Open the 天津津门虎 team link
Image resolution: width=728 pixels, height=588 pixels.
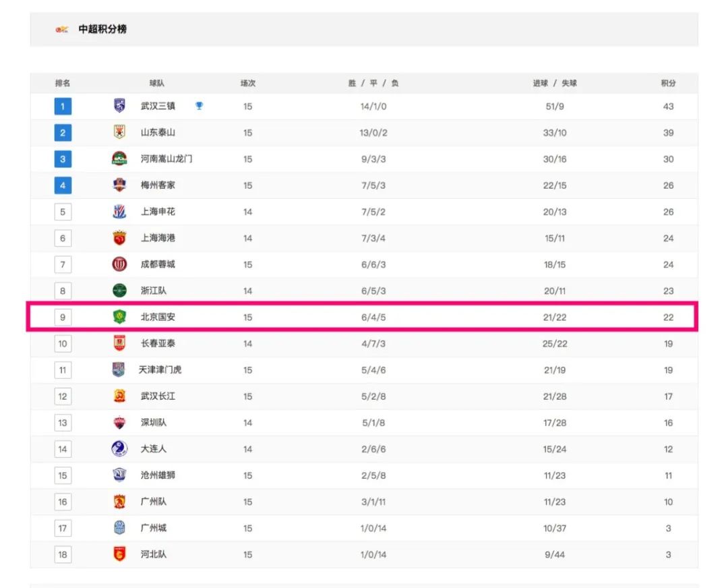160,370
